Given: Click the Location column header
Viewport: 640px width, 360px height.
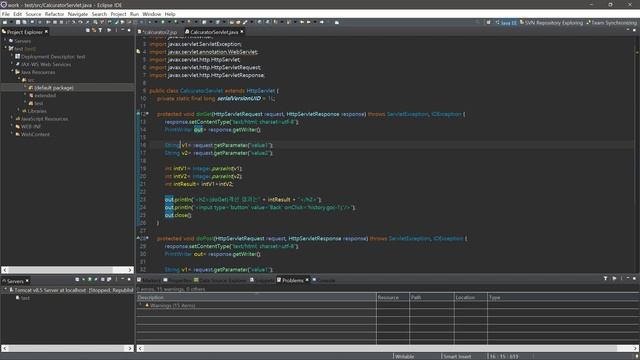Looking at the screenshot, I should 471,297.
